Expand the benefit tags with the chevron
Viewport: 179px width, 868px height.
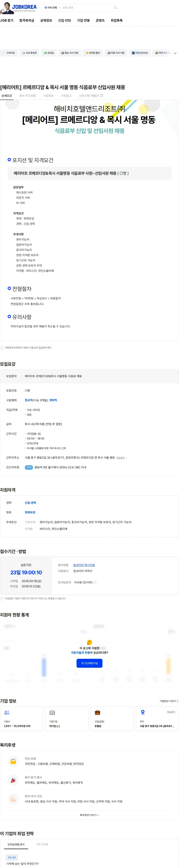pos(175,53)
